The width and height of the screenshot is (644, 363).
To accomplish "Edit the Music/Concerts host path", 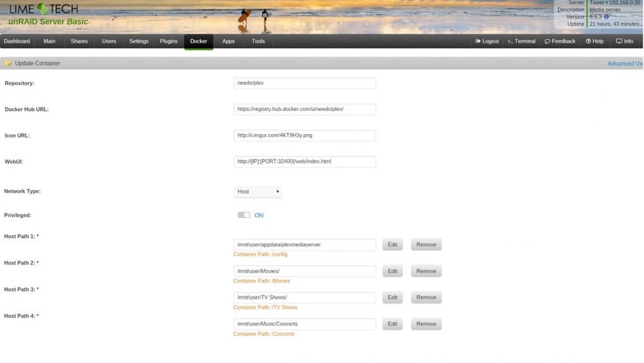I will tap(392, 324).
